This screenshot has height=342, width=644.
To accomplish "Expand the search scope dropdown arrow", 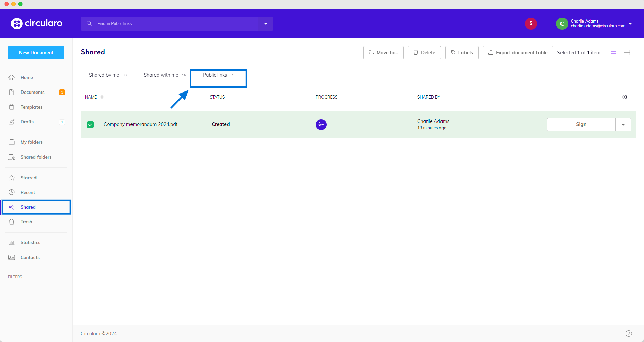I will 266,24.
